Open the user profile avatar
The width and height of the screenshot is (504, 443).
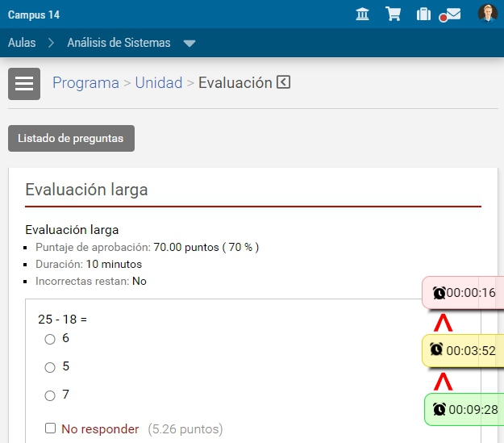coord(487,14)
